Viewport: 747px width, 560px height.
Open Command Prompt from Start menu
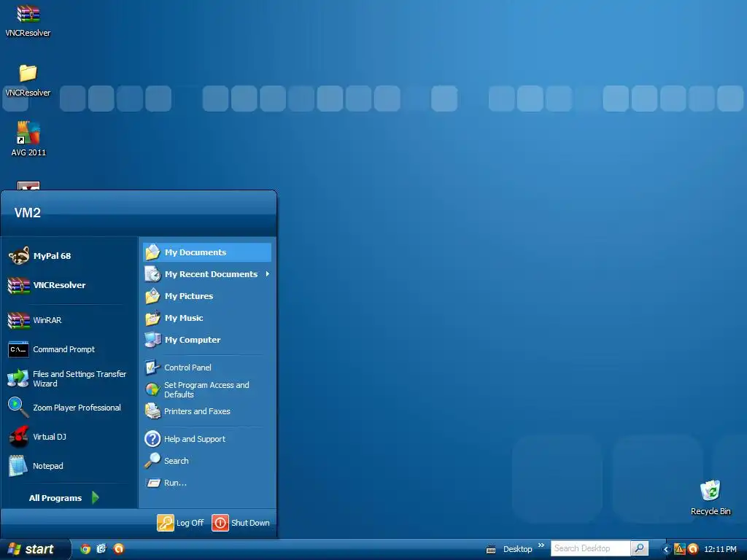point(69,349)
